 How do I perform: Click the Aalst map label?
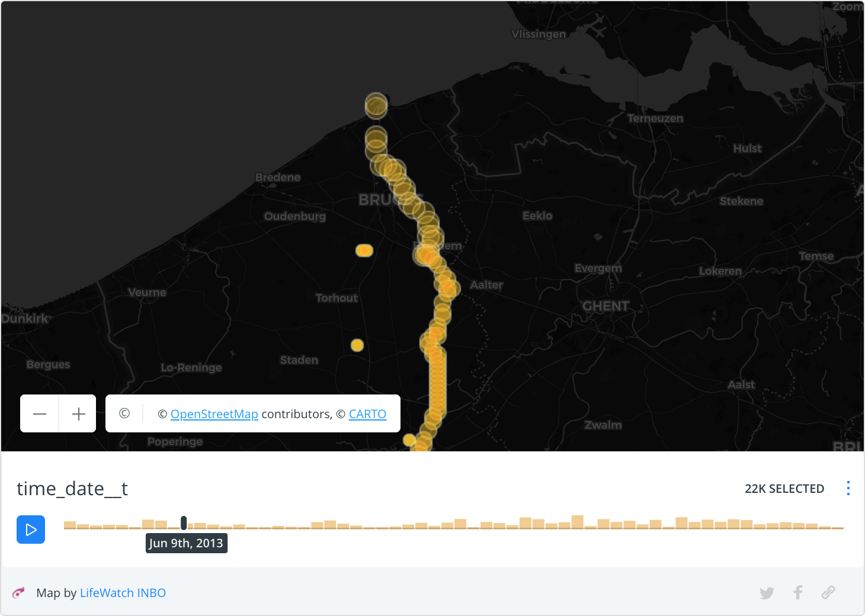741,384
